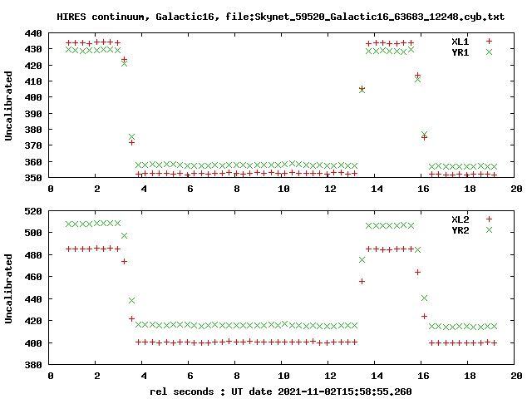Image resolution: width=532 pixels, height=399 pixels.
Task: Click x-axis tick 20 under the XL1/YR1 plot
Action: pos(516,189)
